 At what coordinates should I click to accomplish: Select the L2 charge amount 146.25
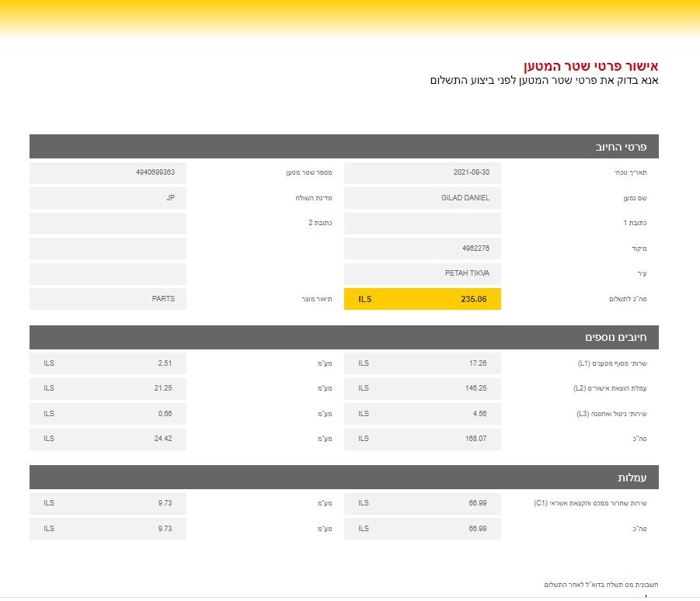[x=423, y=388]
